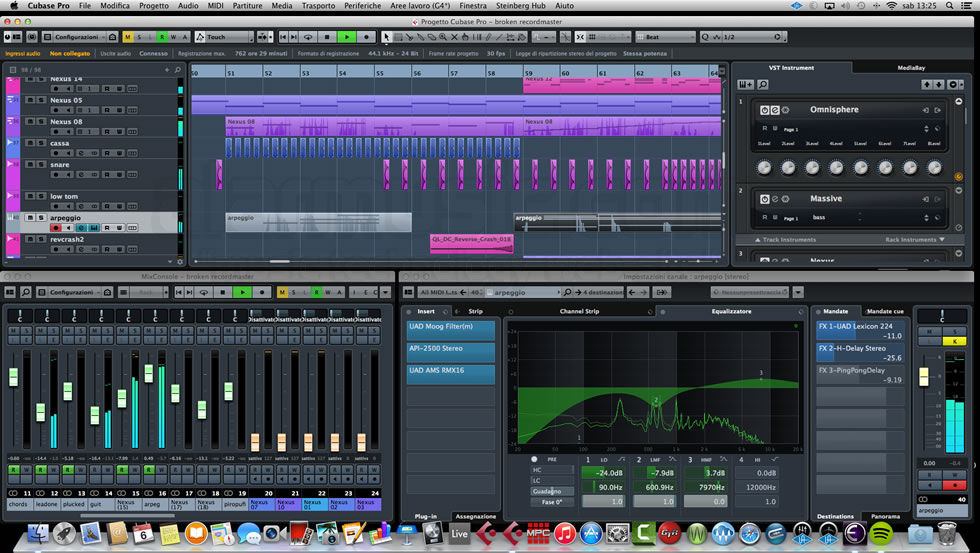
Task: Open the Trasporto menu
Action: pos(318,6)
